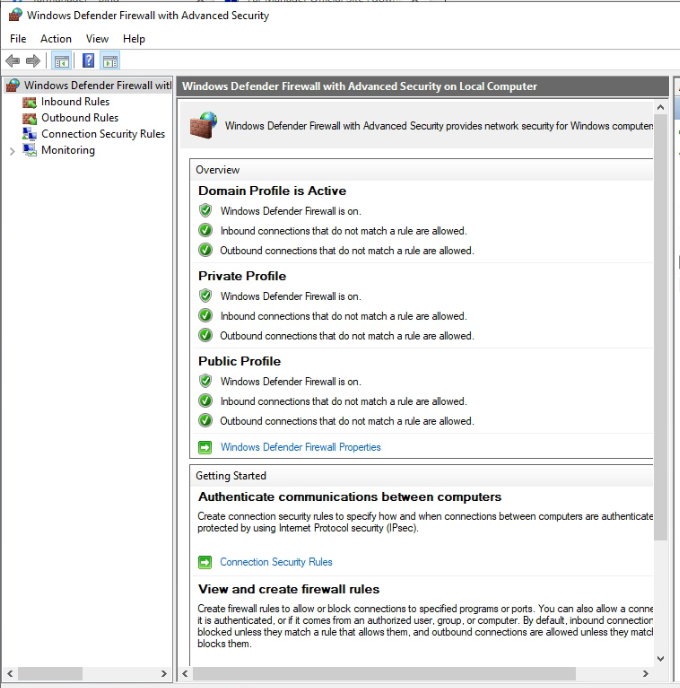Select Outbound Rules in the tree
Viewport: 680px width, 688px height.
(79, 118)
